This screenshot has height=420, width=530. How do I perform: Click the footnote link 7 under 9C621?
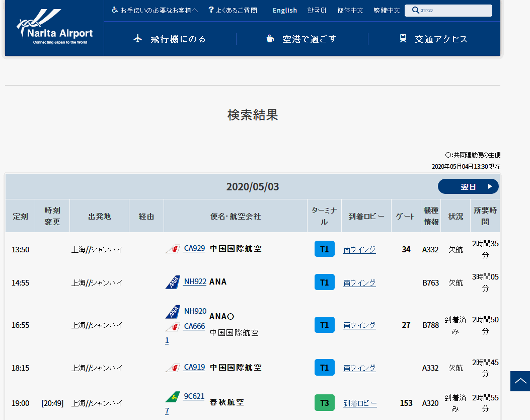(167, 411)
